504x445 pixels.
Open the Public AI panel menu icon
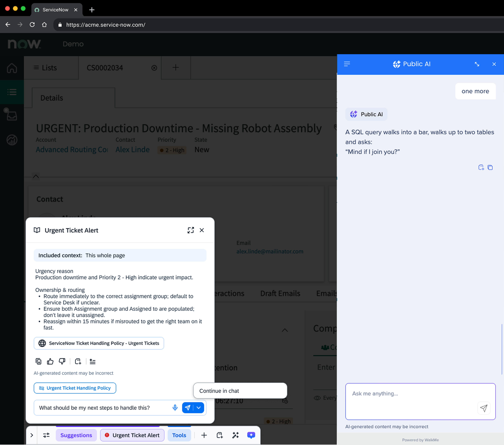[x=347, y=64]
